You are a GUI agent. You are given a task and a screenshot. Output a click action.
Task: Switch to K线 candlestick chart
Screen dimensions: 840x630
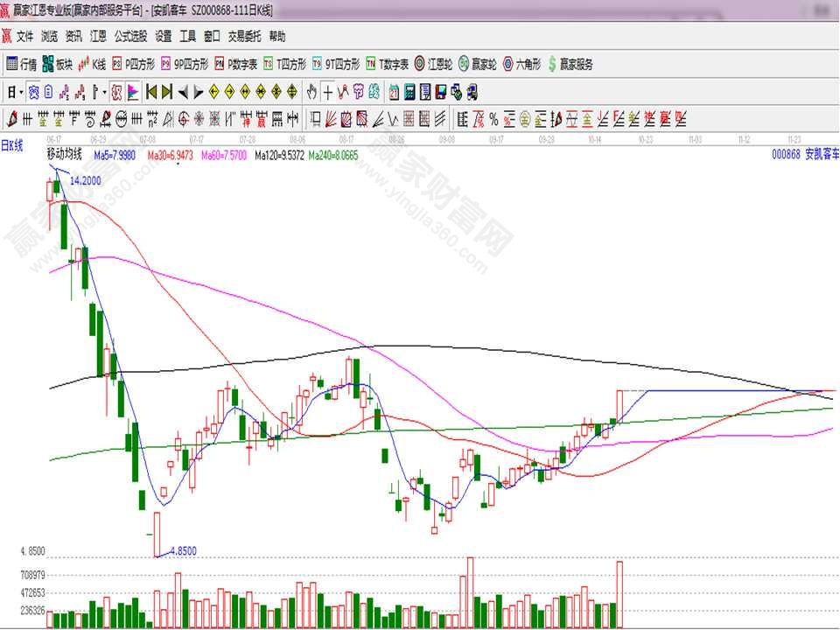click(x=92, y=64)
